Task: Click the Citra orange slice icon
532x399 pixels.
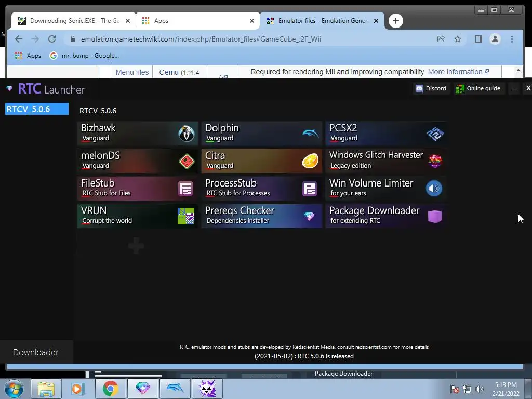Action: tap(310, 161)
